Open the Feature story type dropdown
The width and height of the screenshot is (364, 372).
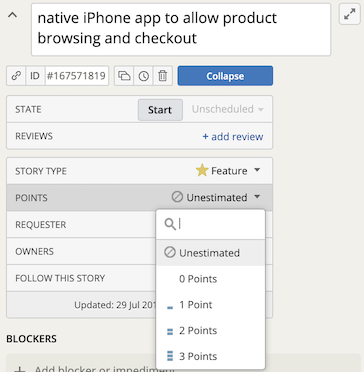[228, 171]
